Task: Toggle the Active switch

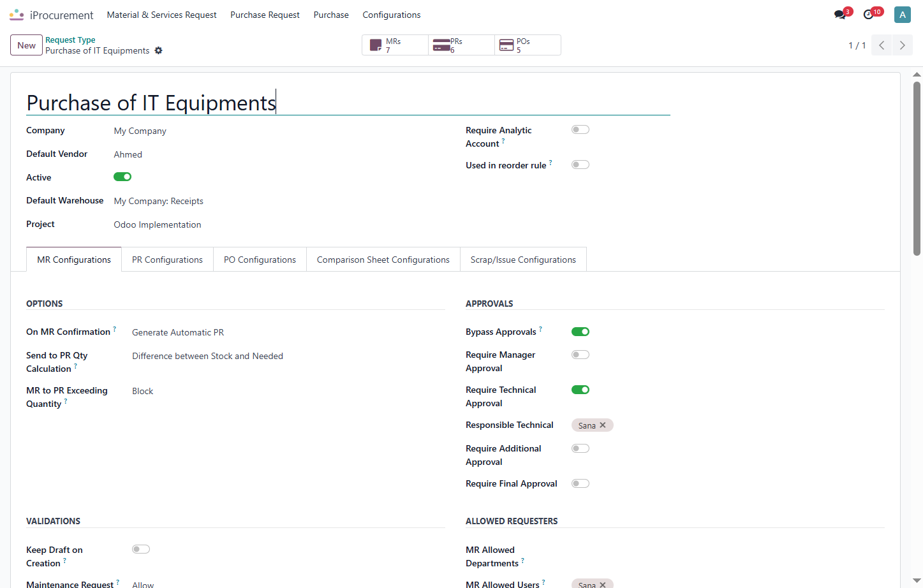Action: coord(122,177)
